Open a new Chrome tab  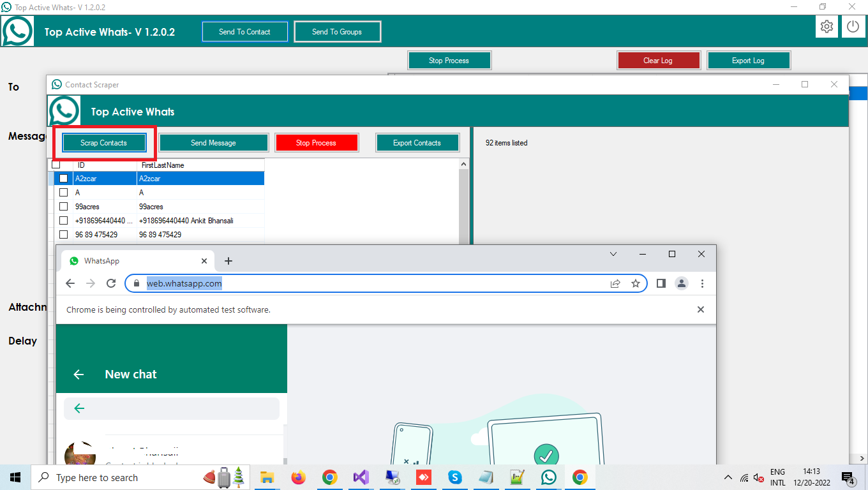click(x=228, y=261)
